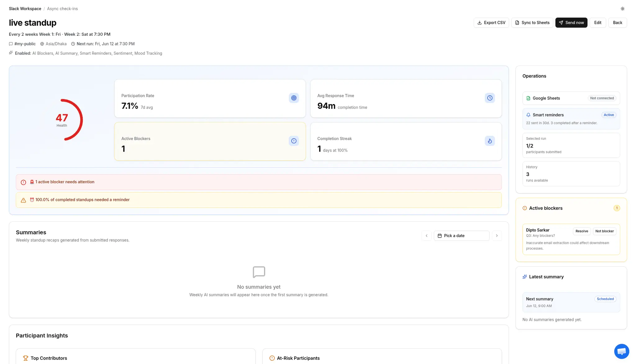Click the Participant Insights heading

point(42,335)
